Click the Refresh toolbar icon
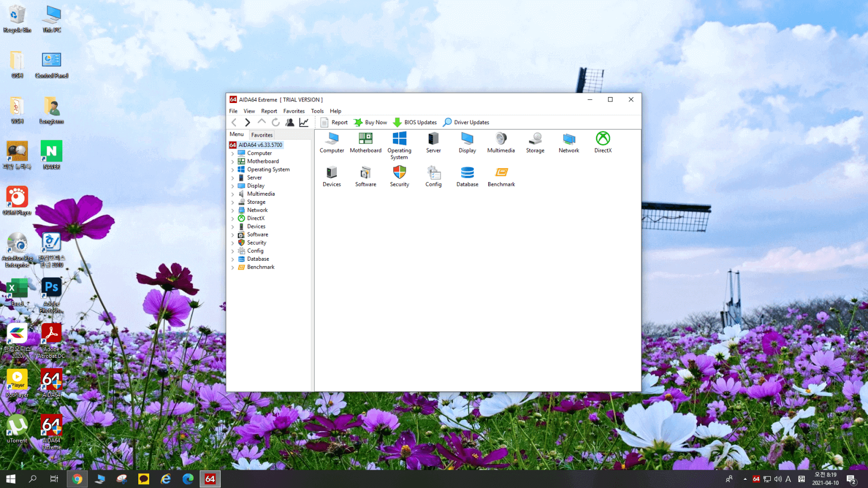868x488 pixels. [276, 123]
